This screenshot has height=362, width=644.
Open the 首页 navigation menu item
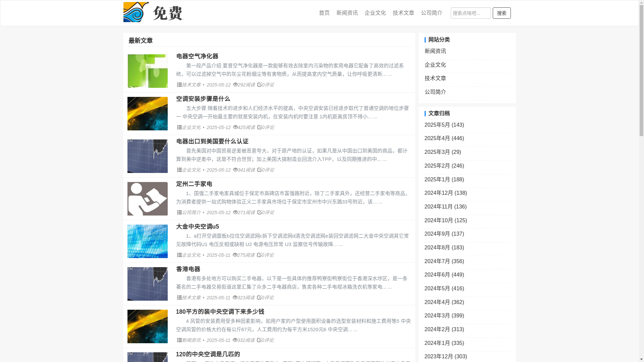324,13
